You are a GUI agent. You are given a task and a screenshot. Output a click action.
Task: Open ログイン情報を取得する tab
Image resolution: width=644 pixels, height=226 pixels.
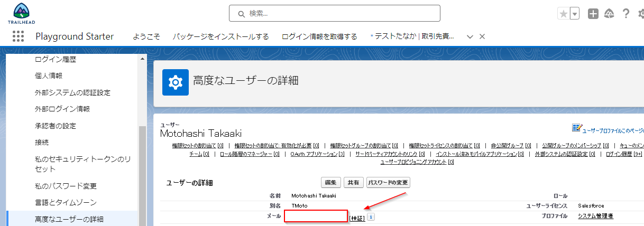[319, 36]
